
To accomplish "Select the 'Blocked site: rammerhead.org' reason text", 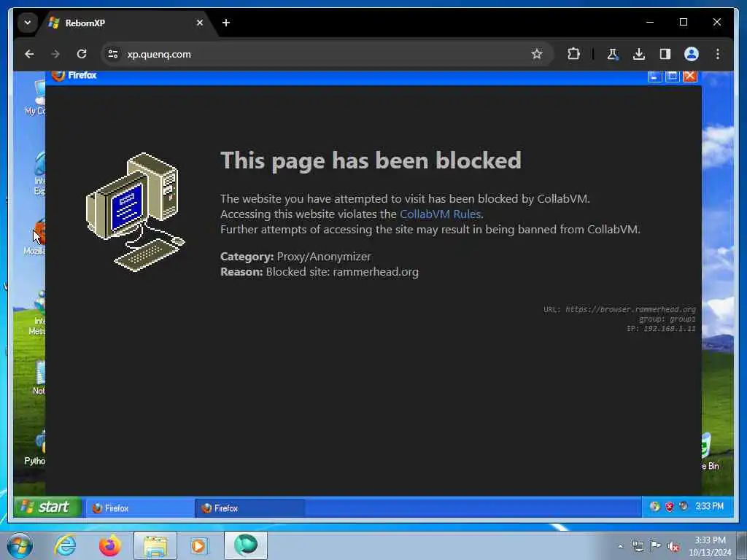I will pos(342,272).
